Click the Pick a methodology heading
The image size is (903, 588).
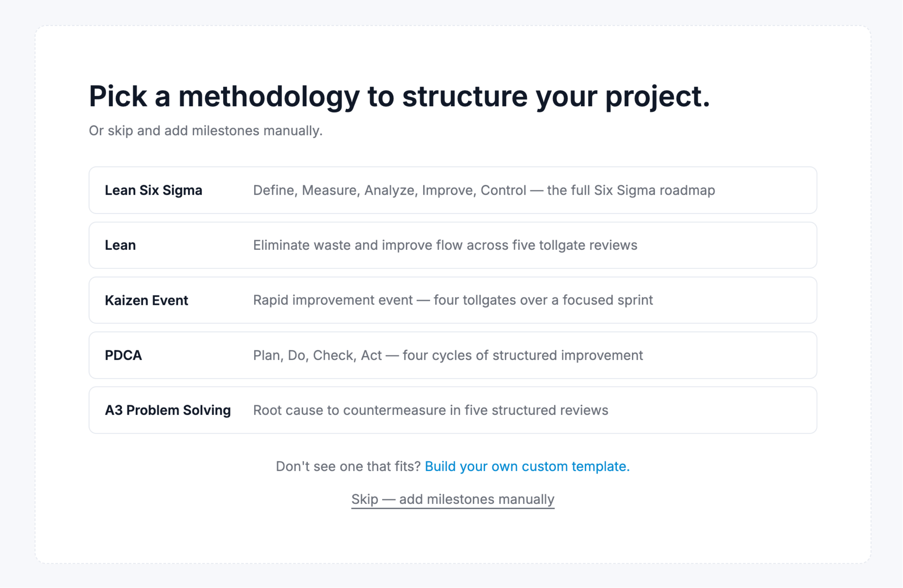(399, 96)
